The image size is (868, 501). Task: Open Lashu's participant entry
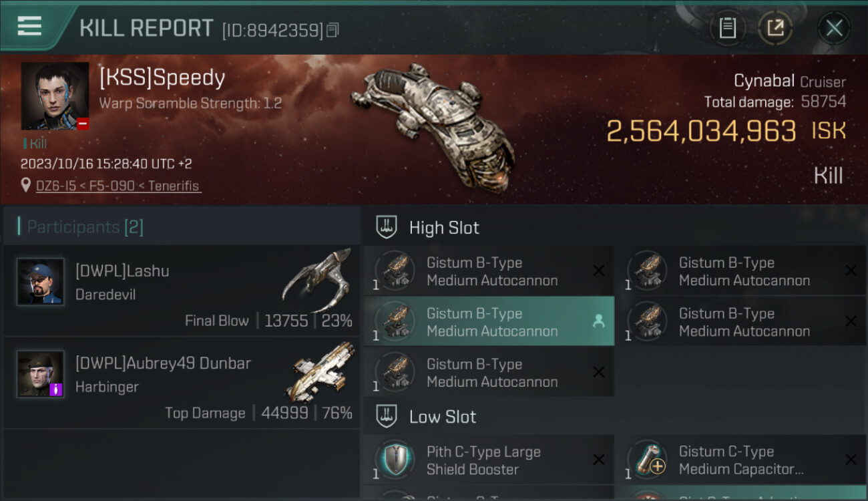pos(182,291)
